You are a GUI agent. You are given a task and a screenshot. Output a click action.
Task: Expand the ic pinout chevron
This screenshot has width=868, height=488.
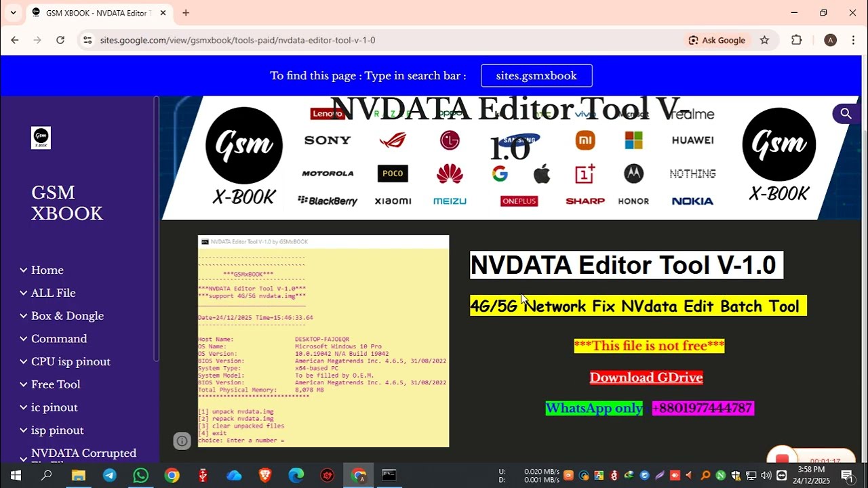[24, 407]
